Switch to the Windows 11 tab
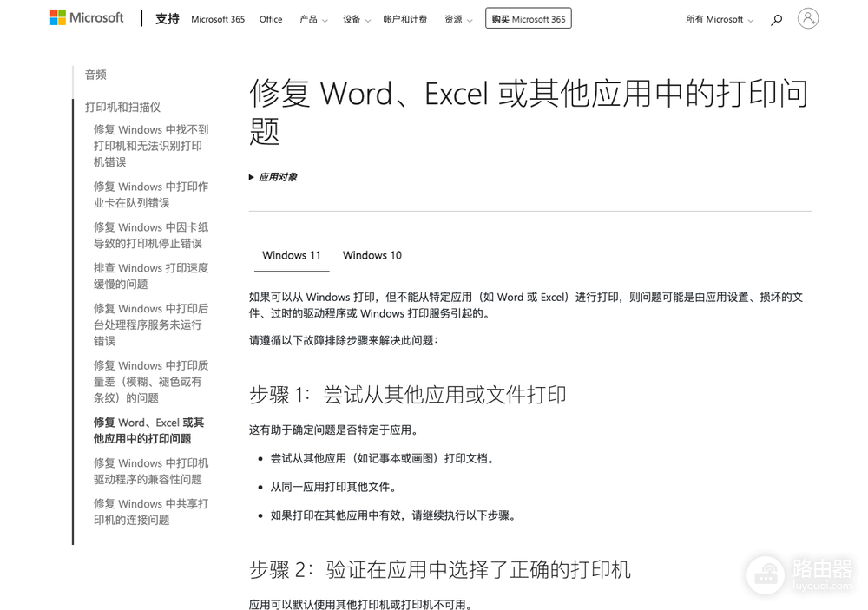Viewport: 868px width, 610px height. tap(291, 255)
